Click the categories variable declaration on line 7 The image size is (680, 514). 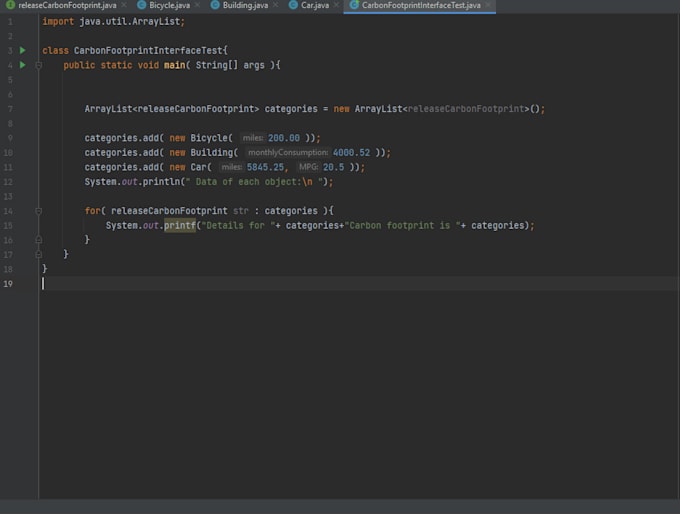(291, 109)
